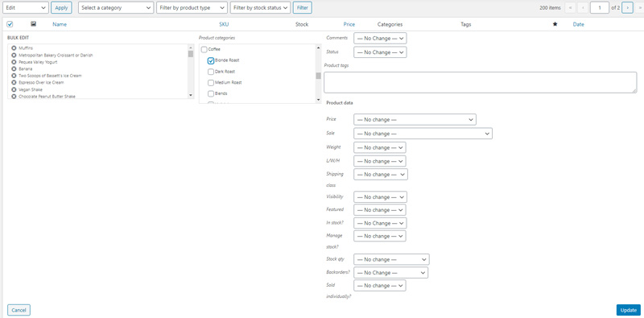
Task: Click into the Product tags text field
Action: tap(480, 82)
